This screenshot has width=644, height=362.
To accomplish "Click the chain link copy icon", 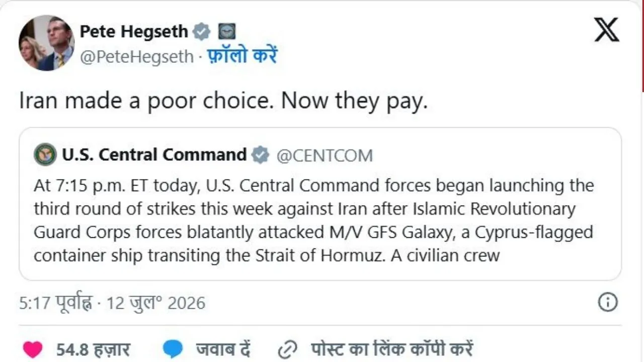I will [288, 349].
